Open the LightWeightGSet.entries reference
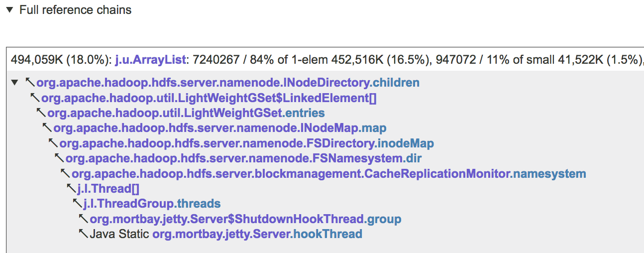The width and height of the screenshot is (644, 253). (186, 113)
